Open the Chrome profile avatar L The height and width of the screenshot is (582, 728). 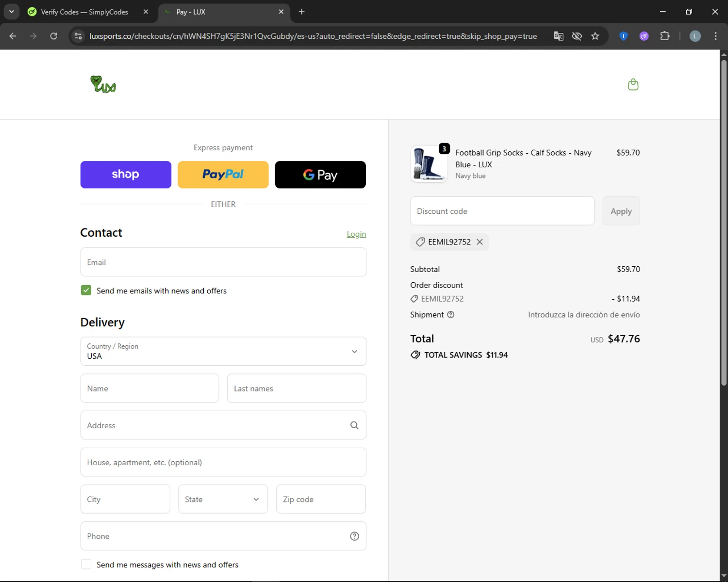click(x=695, y=36)
